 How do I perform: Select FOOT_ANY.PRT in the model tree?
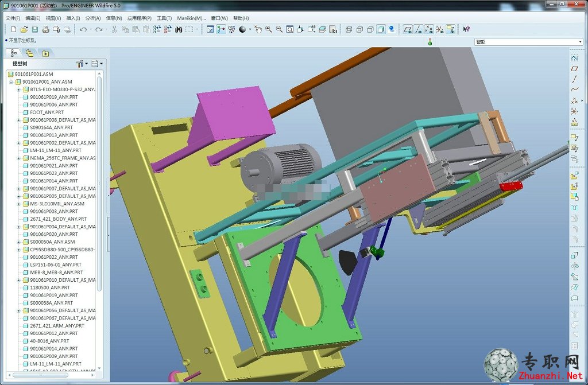click(x=47, y=112)
